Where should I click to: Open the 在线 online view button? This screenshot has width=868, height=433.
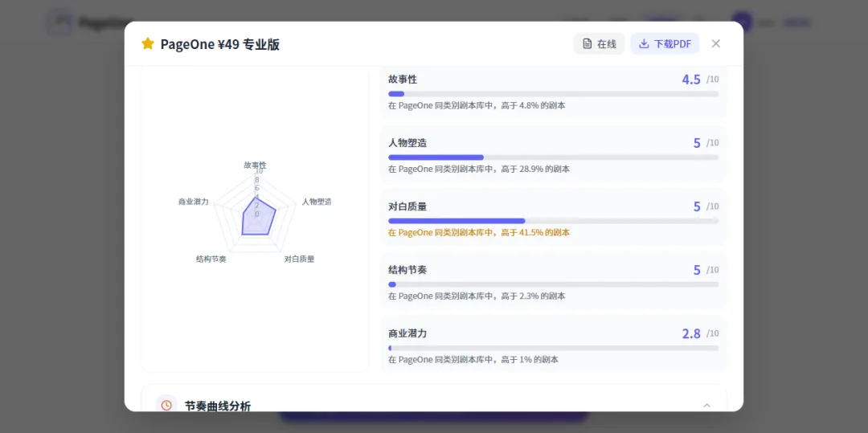pyautogui.click(x=599, y=43)
